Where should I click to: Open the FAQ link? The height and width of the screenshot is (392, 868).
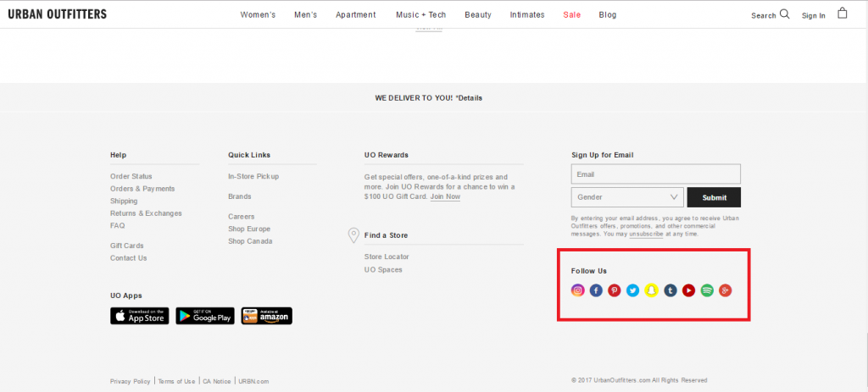click(117, 225)
